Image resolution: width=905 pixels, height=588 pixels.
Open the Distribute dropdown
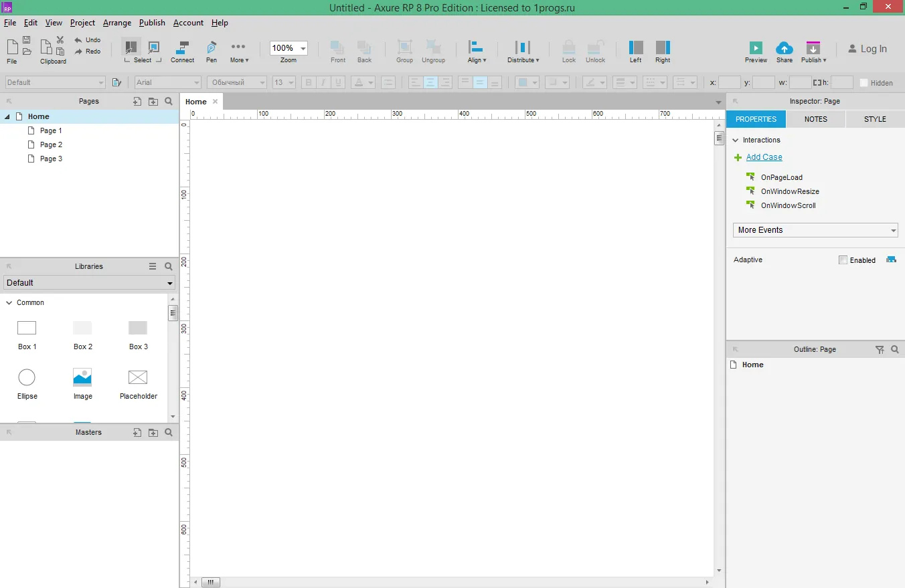click(523, 52)
